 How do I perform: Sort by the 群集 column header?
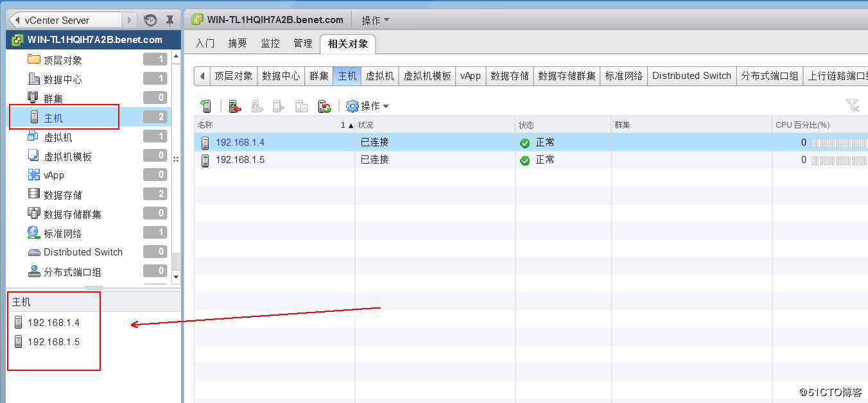click(x=691, y=124)
